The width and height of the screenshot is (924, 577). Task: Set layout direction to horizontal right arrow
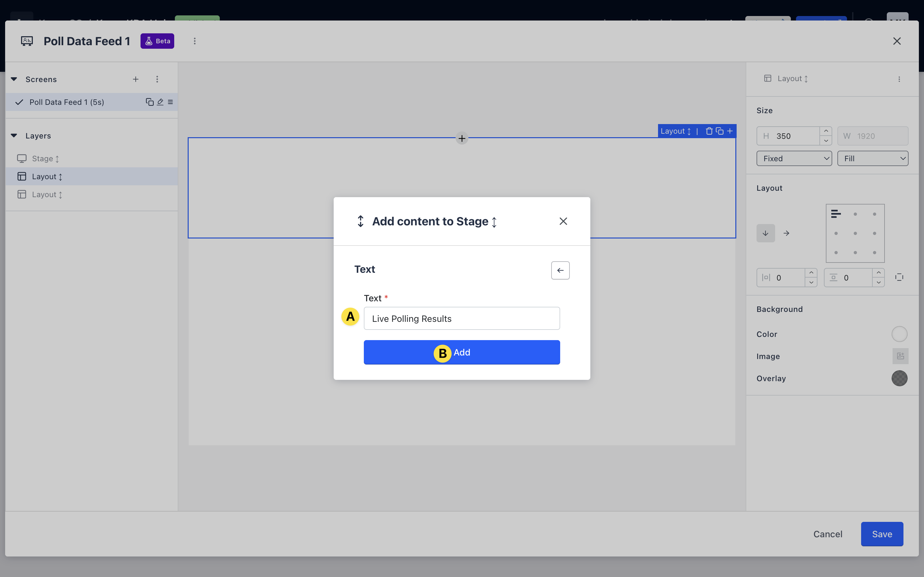pos(786,233)
